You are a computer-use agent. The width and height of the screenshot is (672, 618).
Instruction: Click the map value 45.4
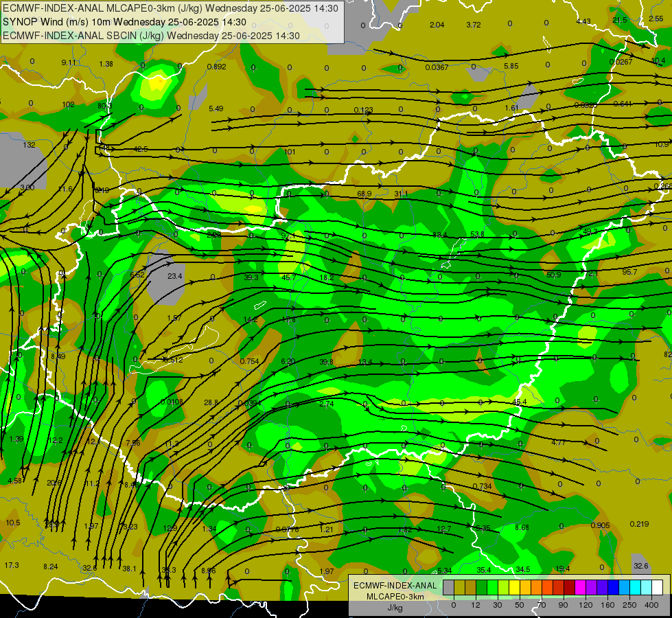(x=520, y=402)
